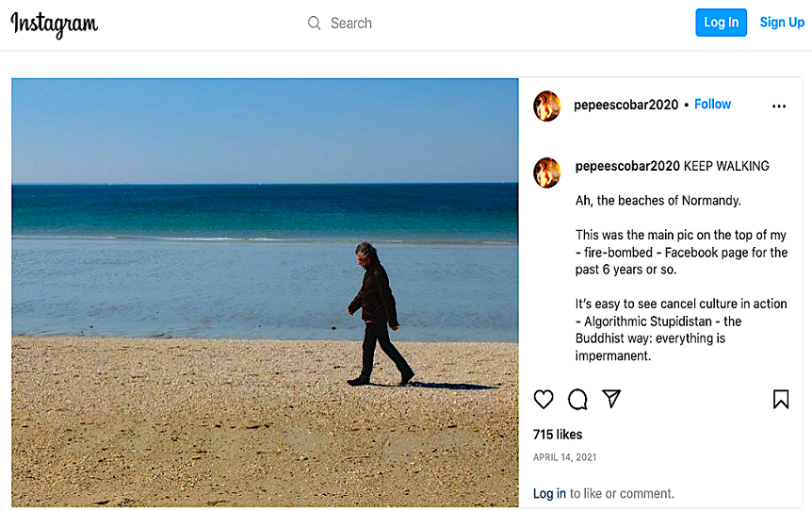Viewport: 812px width, 511px height.
Task: Click Log in to like or comment
Action: point(549,493)
